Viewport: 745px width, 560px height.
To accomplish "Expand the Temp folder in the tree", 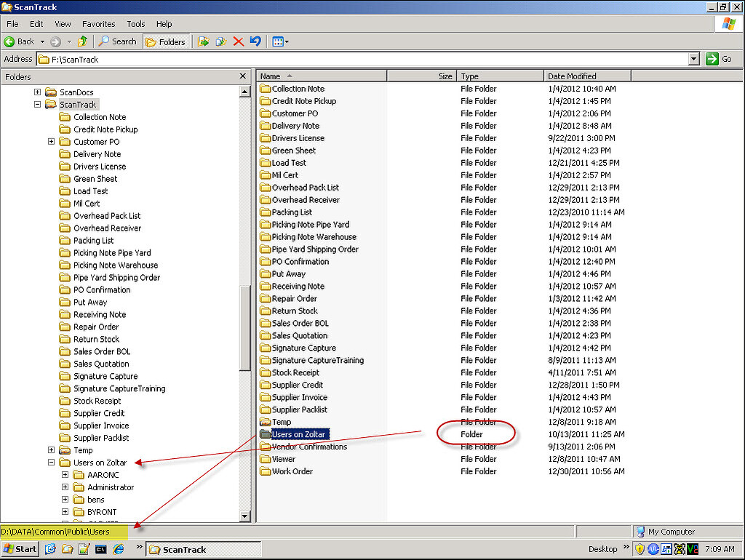I will [51, 449].
